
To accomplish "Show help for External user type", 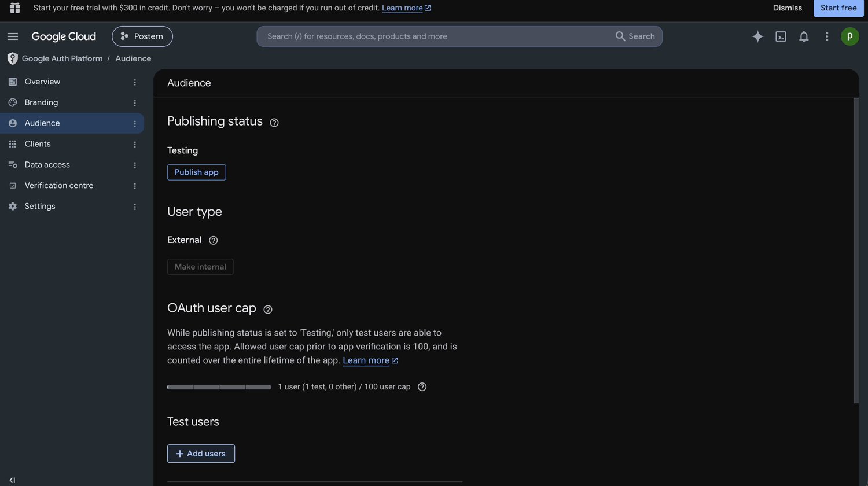I will [x=213, y=240].
